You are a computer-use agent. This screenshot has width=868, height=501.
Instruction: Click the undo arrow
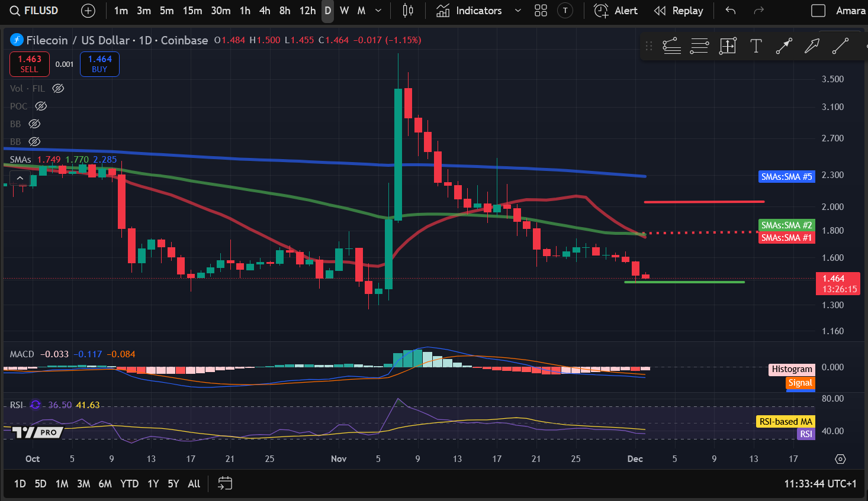(x=731, y=11)
